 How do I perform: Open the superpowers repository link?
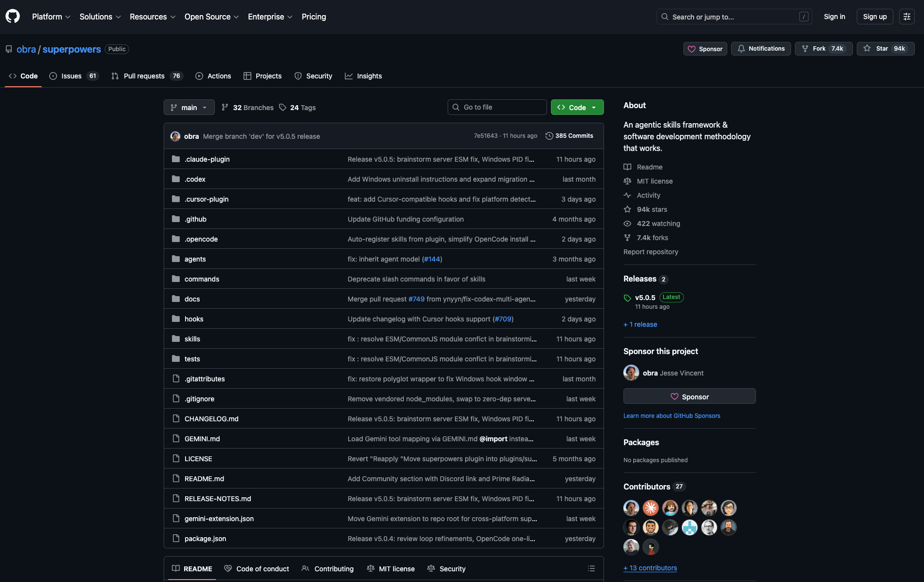coord(72,49)
